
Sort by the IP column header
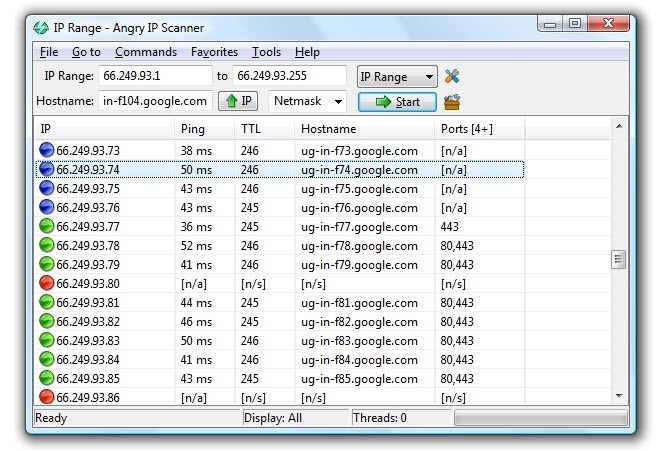coord(104,129)
